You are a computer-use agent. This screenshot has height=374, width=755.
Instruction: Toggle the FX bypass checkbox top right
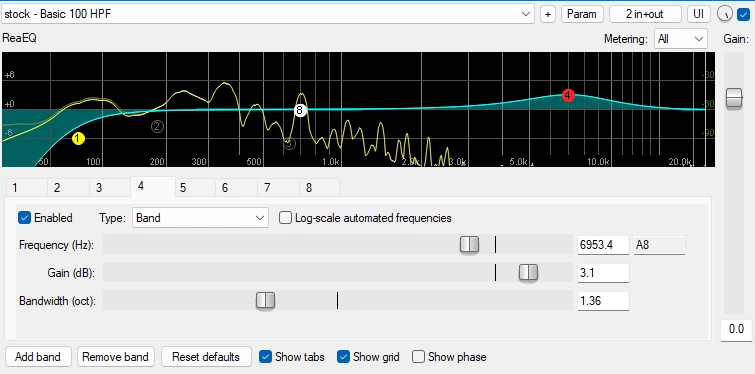click(x=743, y=14)
